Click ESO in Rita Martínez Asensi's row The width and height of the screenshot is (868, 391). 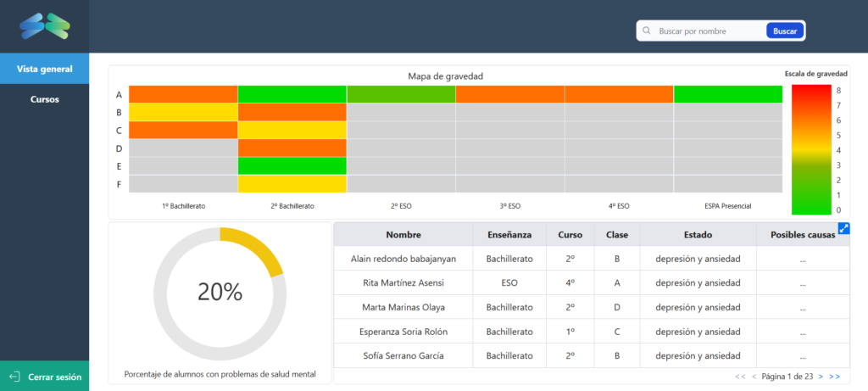pos(509,282)
